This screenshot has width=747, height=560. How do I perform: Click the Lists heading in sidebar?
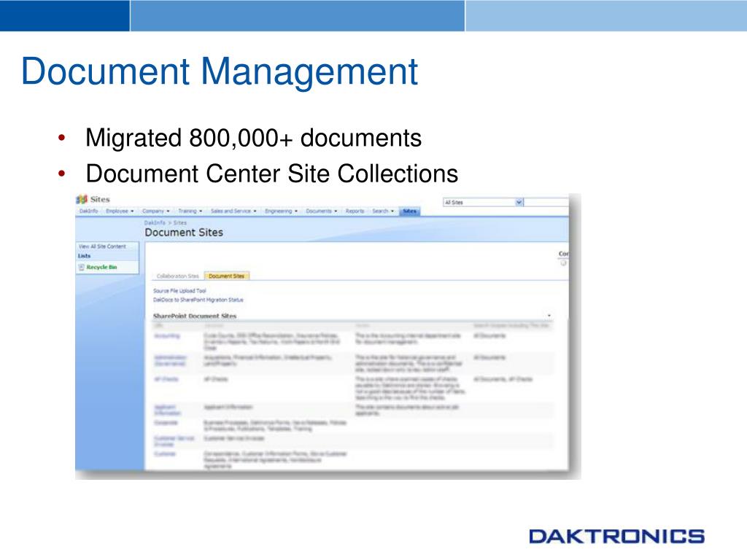(85, 256)
